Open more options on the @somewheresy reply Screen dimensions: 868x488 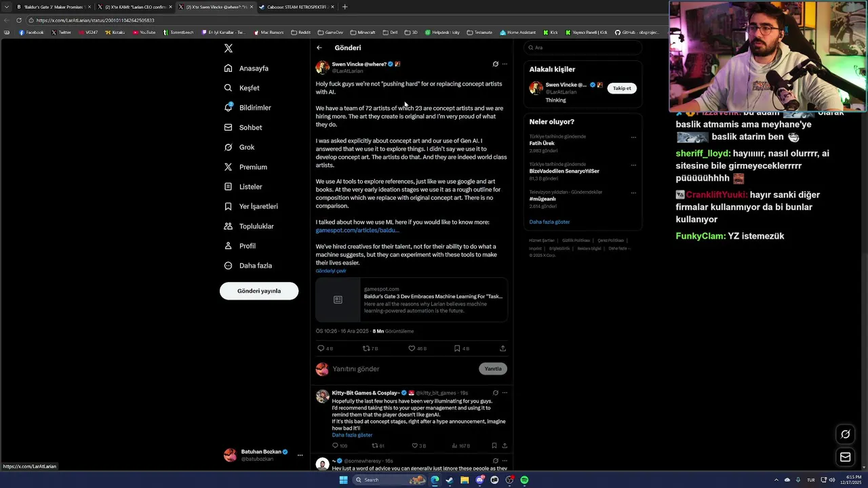(505, 461)
